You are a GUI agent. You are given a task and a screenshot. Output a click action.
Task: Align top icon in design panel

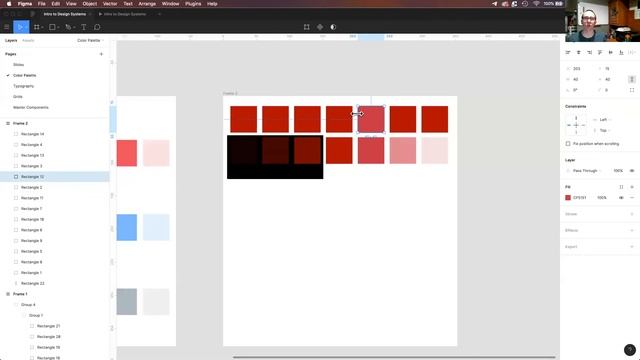pos(600,52)
